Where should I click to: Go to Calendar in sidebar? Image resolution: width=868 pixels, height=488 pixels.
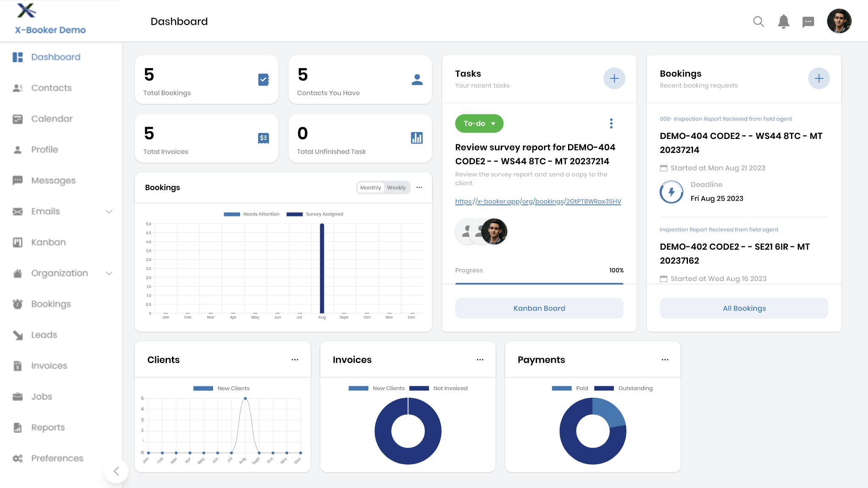(52, 119)
